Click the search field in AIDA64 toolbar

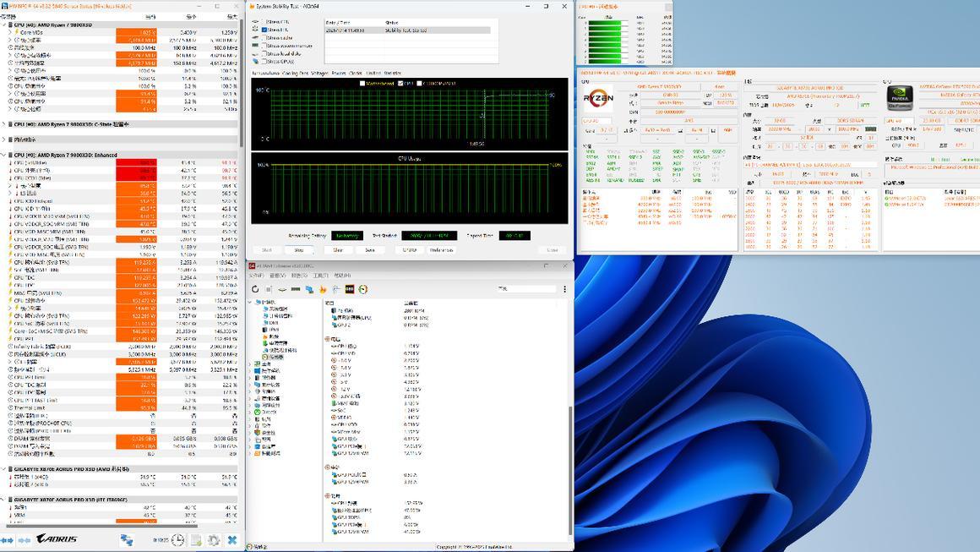[x=526, y=288]
